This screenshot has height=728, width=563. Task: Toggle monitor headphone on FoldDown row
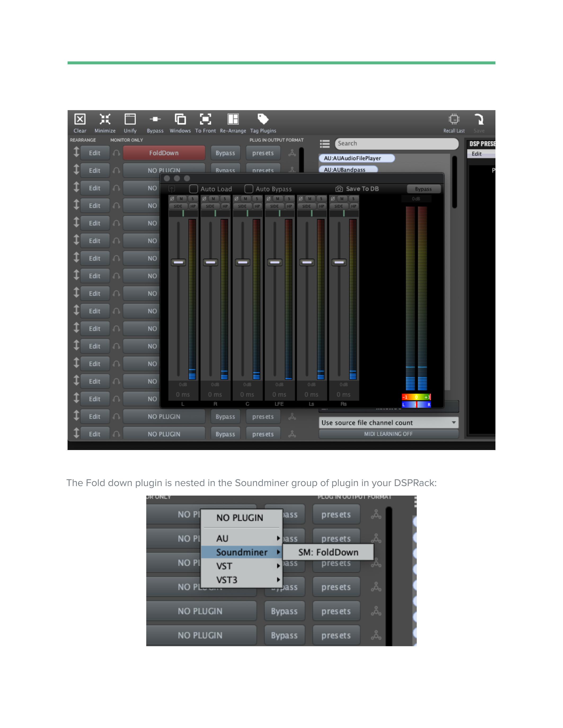click(x=116, y=153)
